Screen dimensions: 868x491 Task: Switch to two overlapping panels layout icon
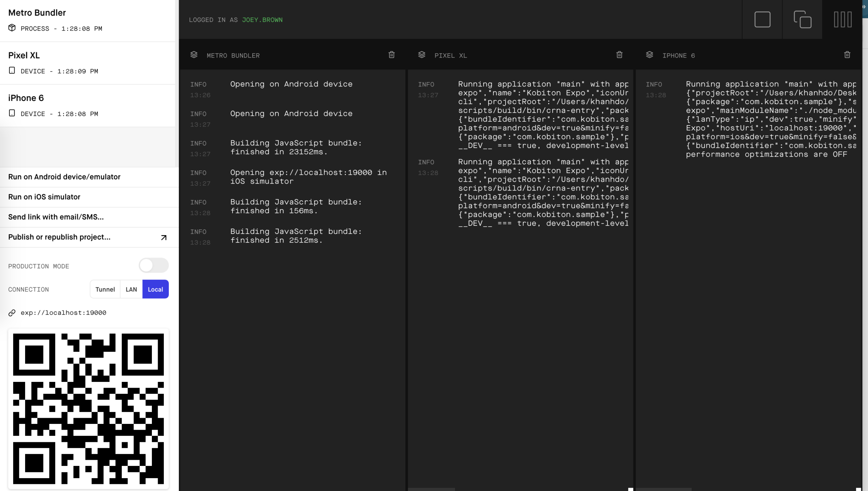tap(802, 19)
